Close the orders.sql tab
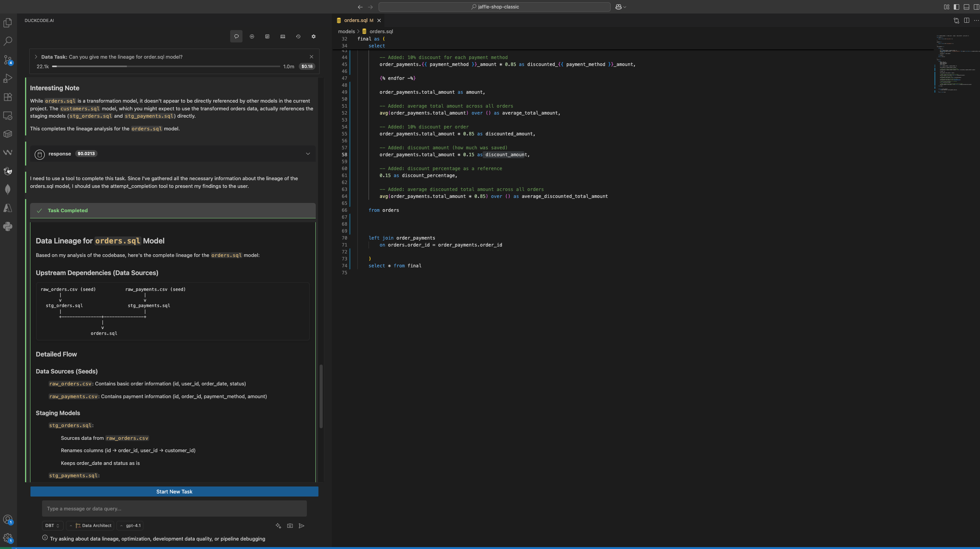The width and height of the screenshot is (980, 549). coord(379,20)
